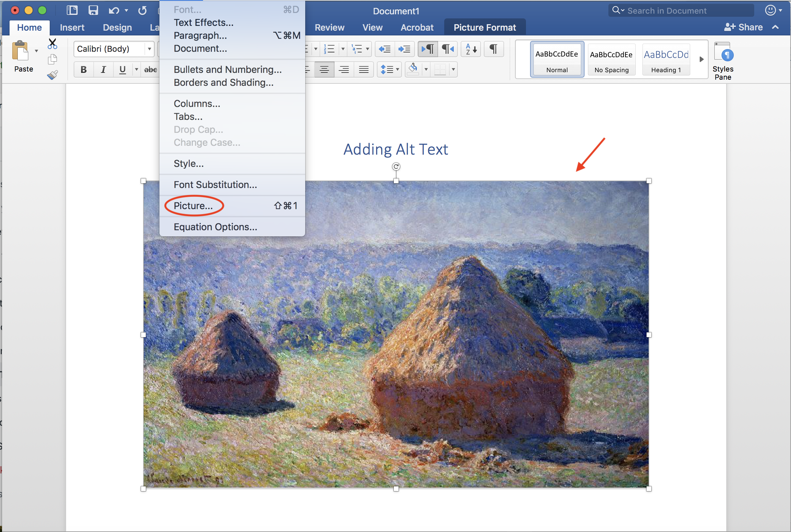
Task: Collapse the ribbon with chevron
Action: tap(776, 27)
